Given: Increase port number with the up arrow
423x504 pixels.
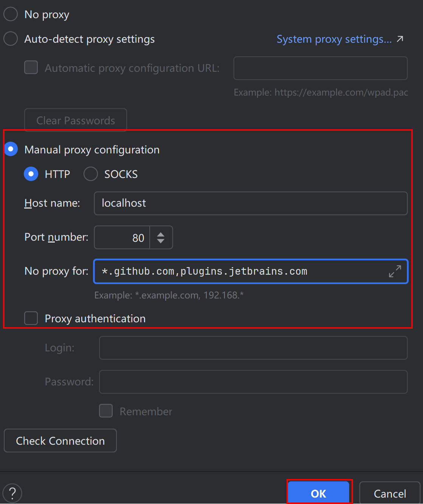Looking at the screenshot, I should (161, 234).
